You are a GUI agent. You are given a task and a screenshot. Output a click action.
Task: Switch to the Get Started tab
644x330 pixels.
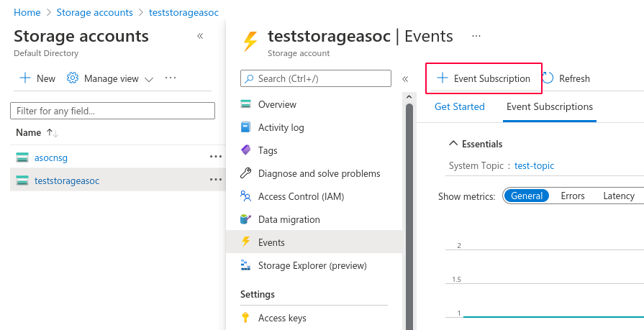point(459,106)
